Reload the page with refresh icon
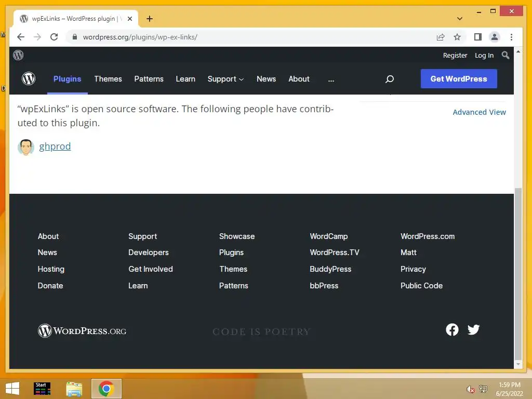The width and height of the screenshot is (532, 399). coord(54,37)
